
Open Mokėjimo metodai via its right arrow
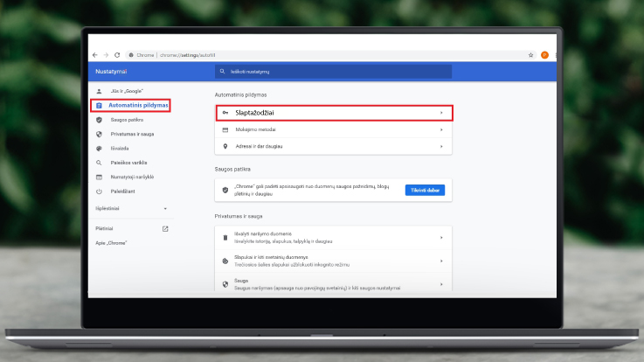[441, 129]
